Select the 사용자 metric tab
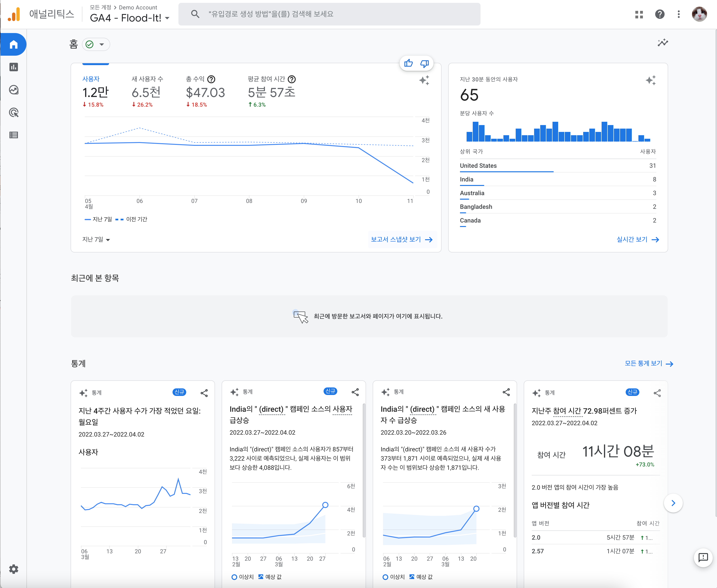The height and width of the screenshot is (588, 717). click(96, 92)
